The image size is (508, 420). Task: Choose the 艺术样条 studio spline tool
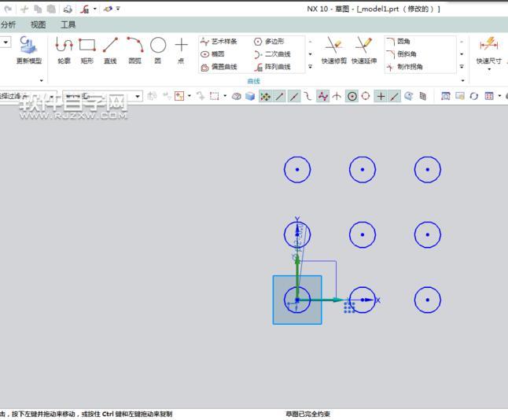pos(219,42)
